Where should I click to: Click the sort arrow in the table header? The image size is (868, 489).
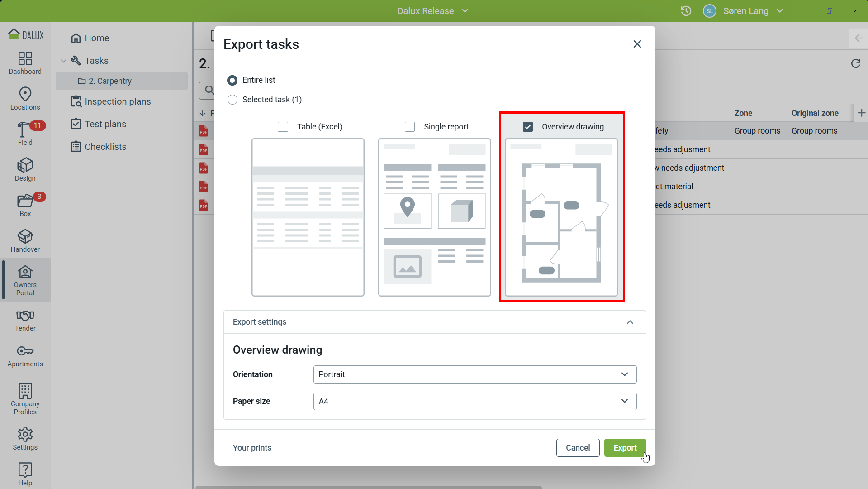click(x=203, y=113)
